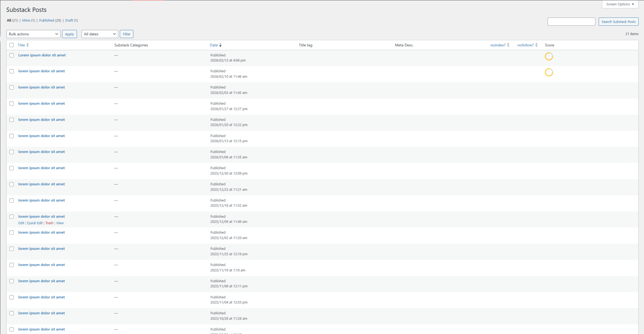Select the checkbox for the 2025/12/09 post
644x334 pixels.
(x=12, y=217)
